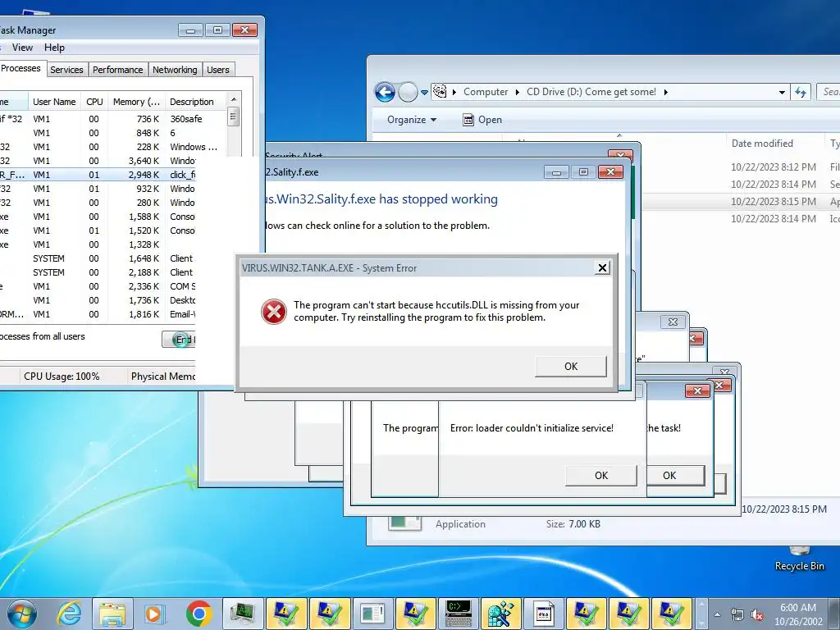
Task: Click the muted volume tray icon
Action: (x=757, y=614)
